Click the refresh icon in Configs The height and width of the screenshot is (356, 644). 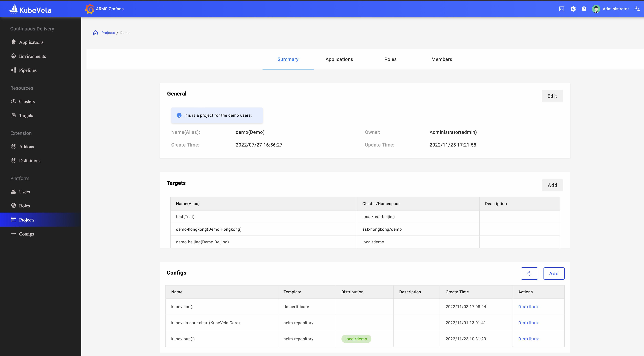(x=529, y=273)
